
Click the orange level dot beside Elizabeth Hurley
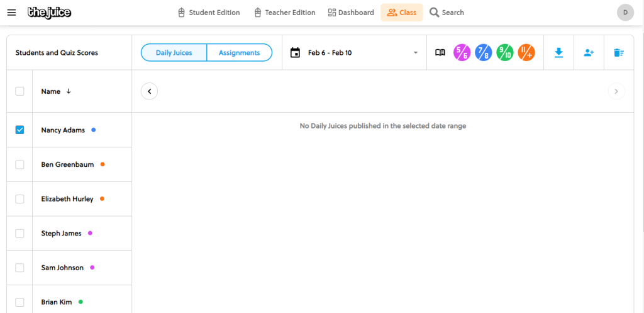click(102, 199)
